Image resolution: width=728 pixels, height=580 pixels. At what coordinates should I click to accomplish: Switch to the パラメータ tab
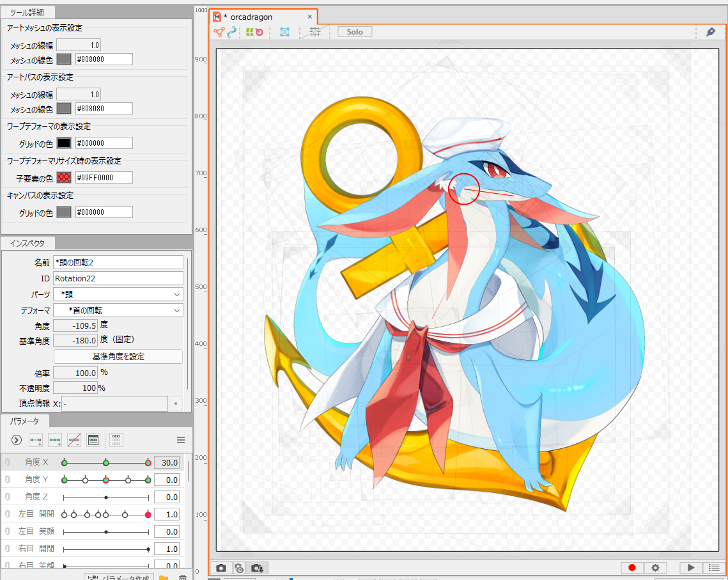[24, 421]
